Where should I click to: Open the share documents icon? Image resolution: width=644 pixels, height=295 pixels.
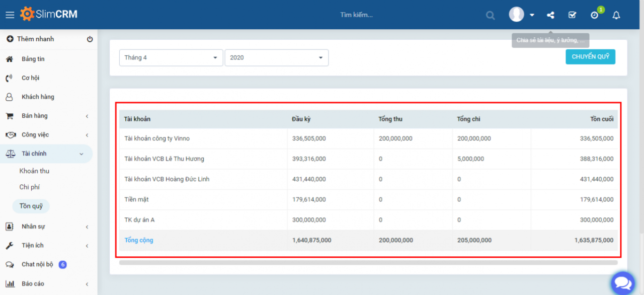pos(550,15)
